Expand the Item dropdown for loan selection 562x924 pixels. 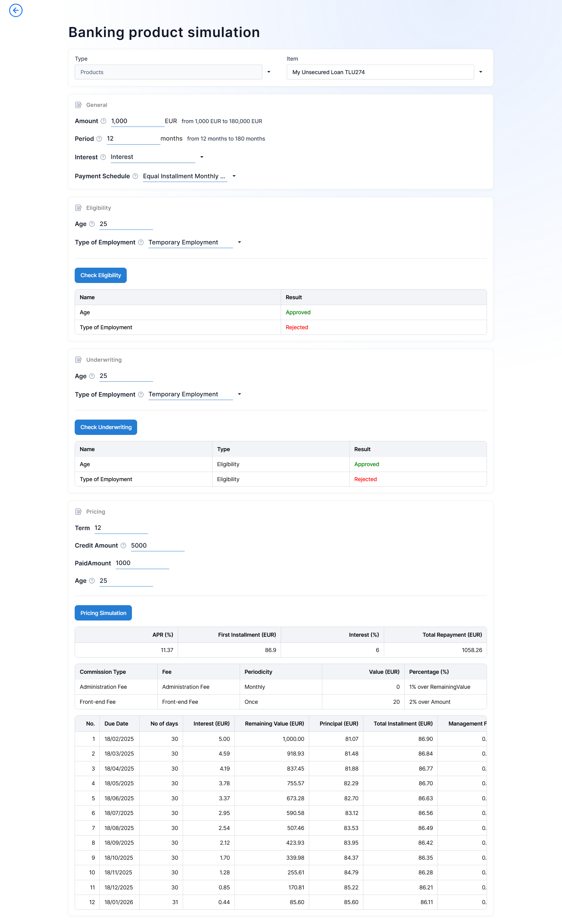click(x=480, y=72)
